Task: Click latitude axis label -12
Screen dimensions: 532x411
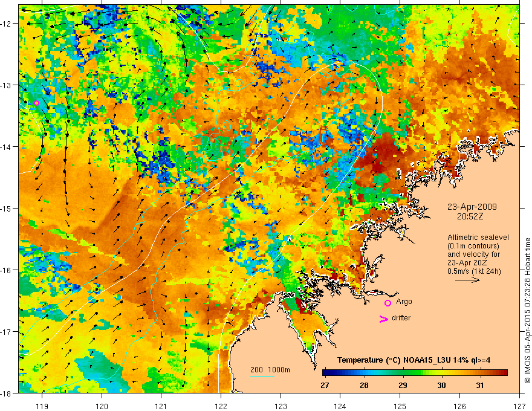Action: coord(6,24)
